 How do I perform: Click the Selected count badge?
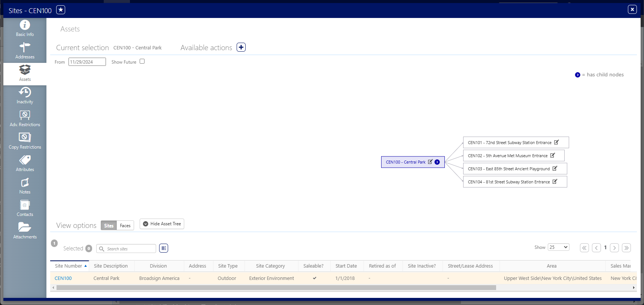[x=89, y=248]
